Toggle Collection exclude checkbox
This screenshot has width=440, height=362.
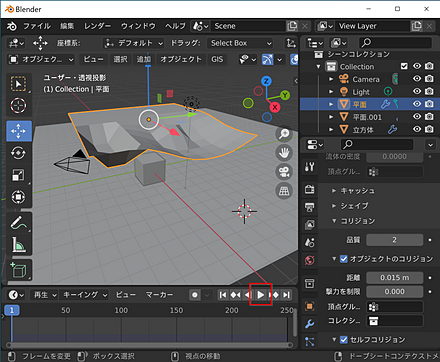click(404, 66)
